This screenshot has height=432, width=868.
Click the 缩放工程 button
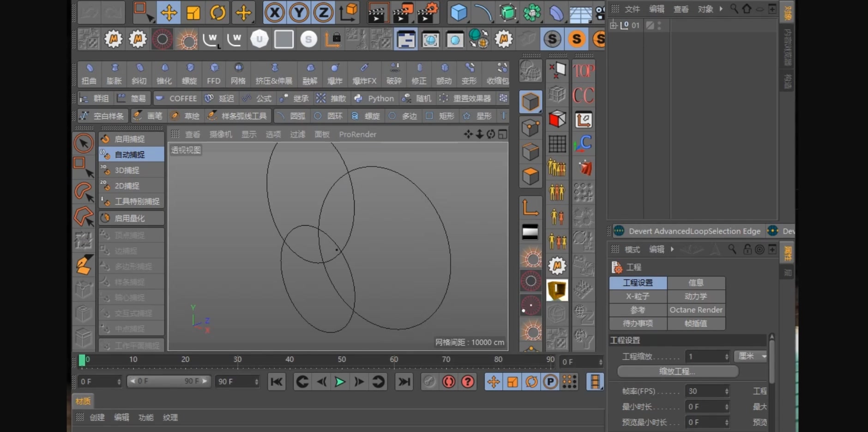[677, 371]
